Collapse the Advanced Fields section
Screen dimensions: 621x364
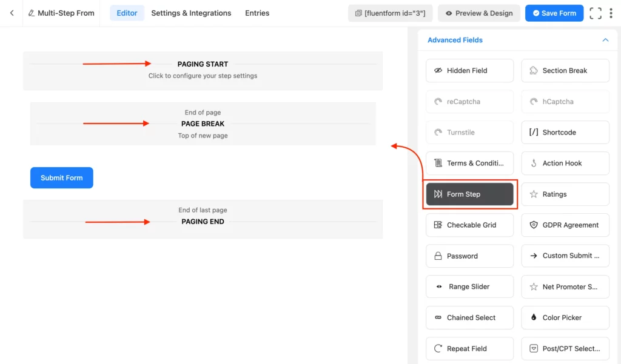click(x=605, y=39)
